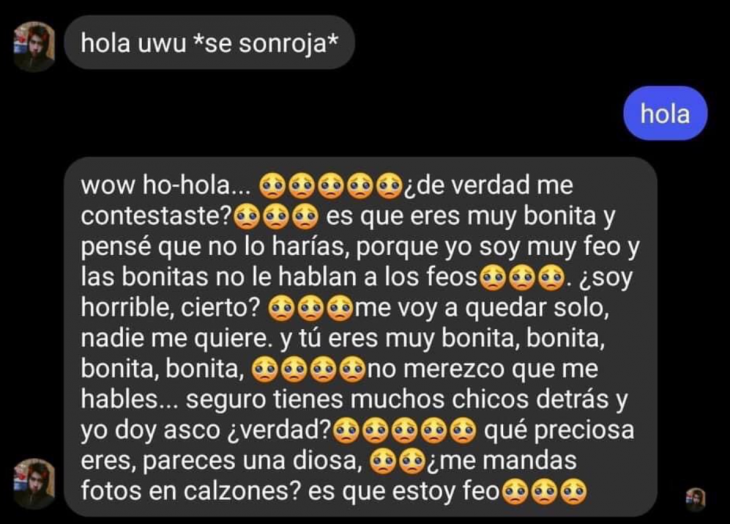Select the "hola uwu *se sonroja*" message bubble
Screen dimensions: 730x524
[x=210, y=43]
